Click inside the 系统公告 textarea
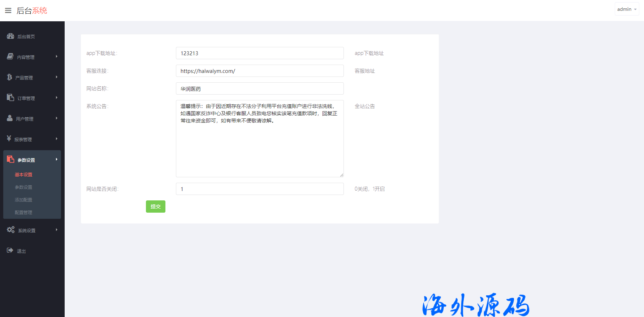Viewport: 644px width, 317px height. click(259, 144)
